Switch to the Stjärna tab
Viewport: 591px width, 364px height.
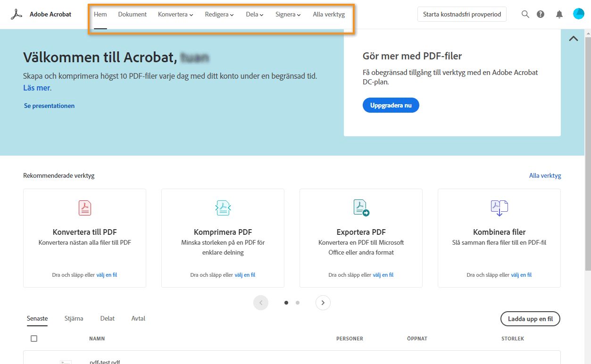[74, 318]
